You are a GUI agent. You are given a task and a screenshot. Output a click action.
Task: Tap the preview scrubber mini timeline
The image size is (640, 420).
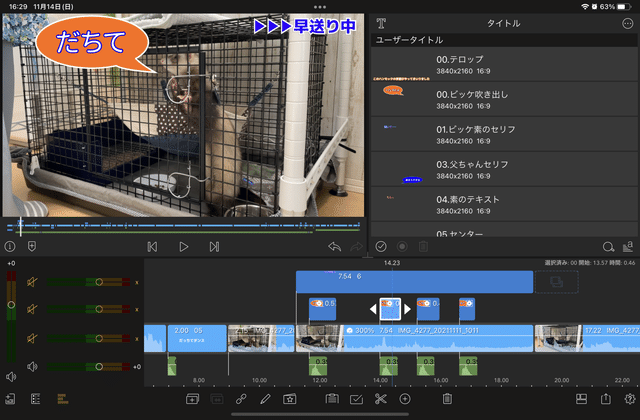pyautogui.click(x=183, y=227)
